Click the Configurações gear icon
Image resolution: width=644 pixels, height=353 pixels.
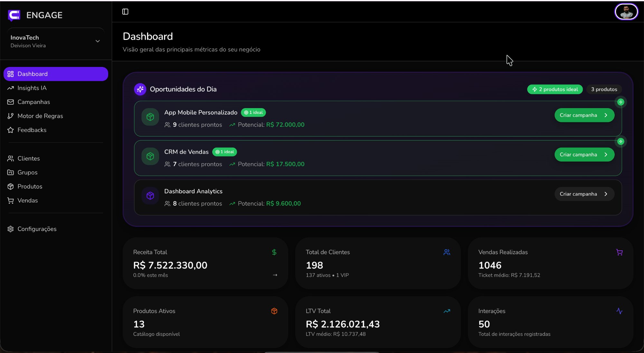click(10, 229)
